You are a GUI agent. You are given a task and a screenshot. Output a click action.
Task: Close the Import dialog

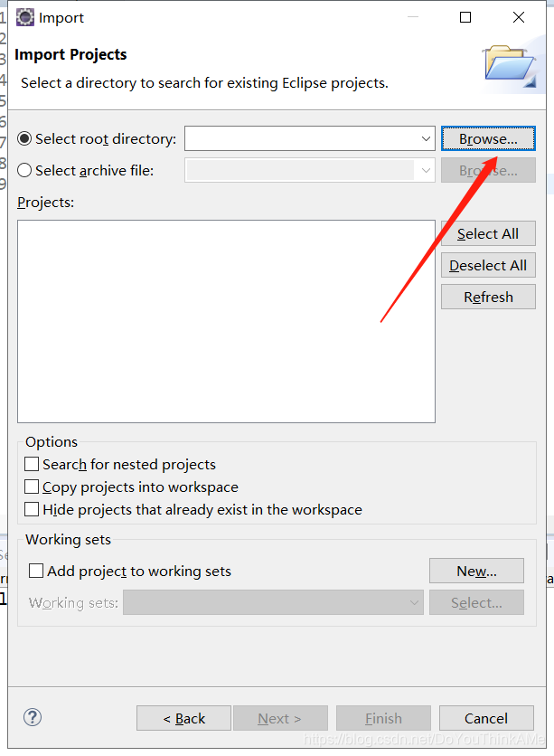(x=519, y=17)
